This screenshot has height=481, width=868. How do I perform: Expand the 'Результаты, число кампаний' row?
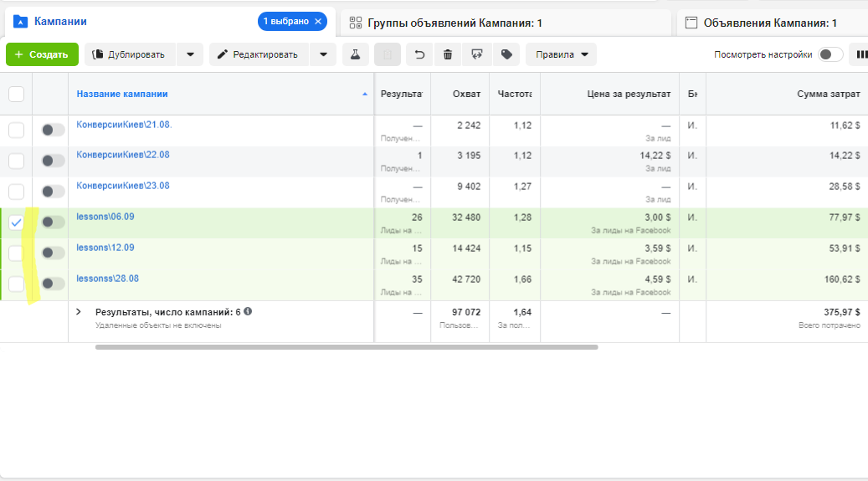79,312
